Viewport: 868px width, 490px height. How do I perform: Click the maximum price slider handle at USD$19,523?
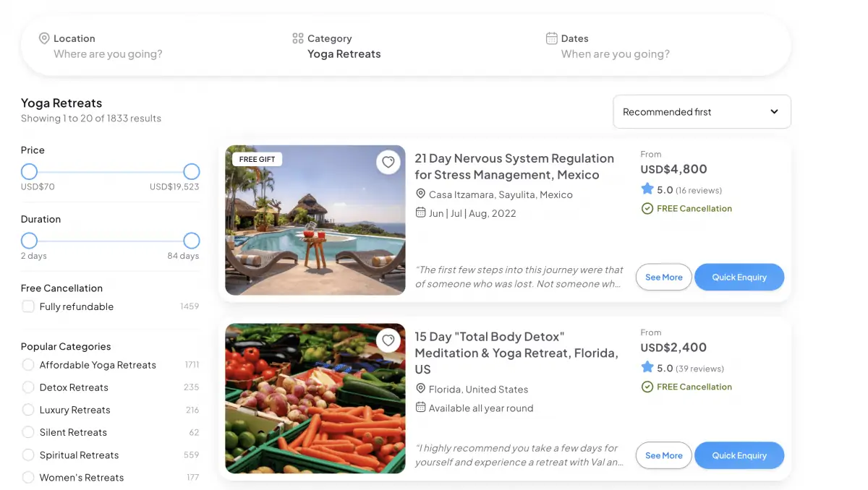[191, 172]
